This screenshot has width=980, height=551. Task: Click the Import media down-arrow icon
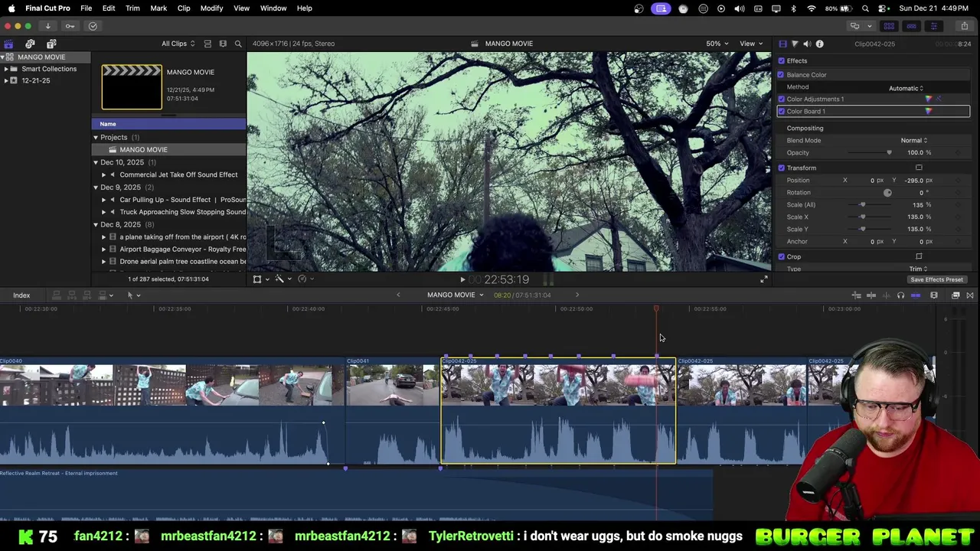click(x=47, y=26)
